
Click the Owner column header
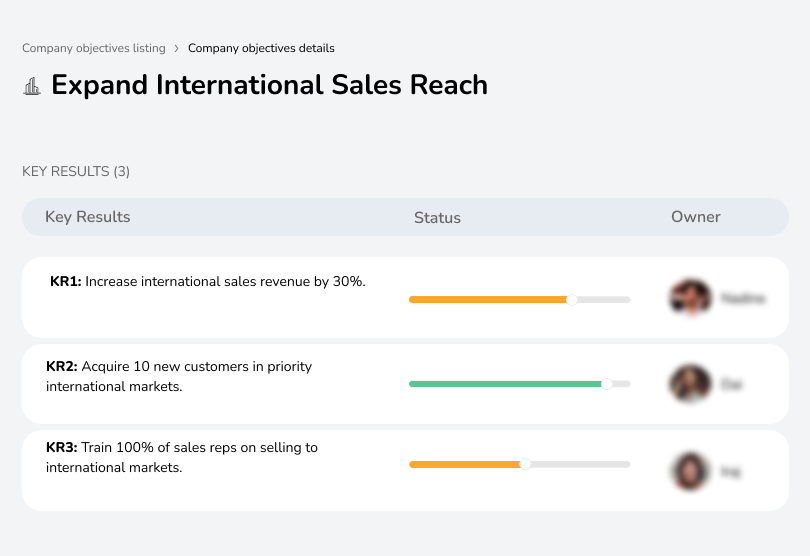pos(695,217)
